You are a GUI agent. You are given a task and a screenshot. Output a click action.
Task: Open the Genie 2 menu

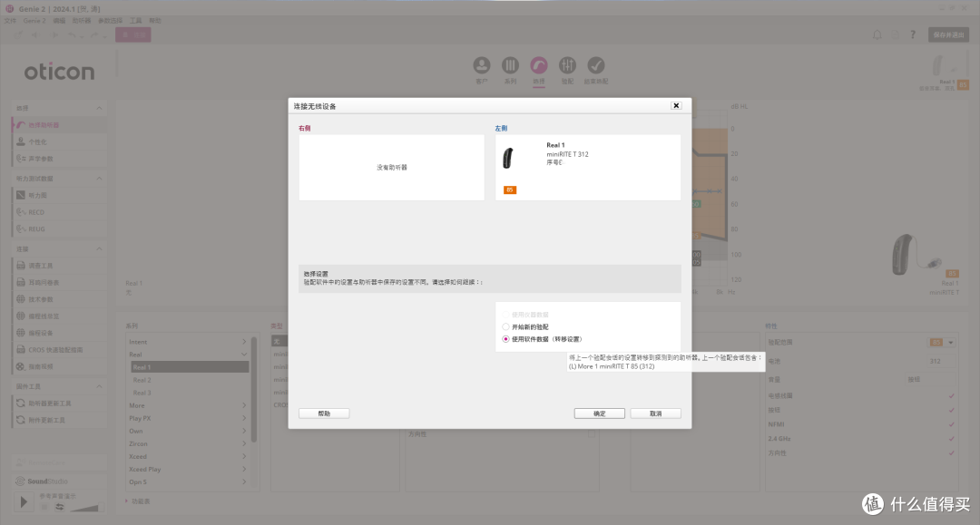click(x=34, y=21)
